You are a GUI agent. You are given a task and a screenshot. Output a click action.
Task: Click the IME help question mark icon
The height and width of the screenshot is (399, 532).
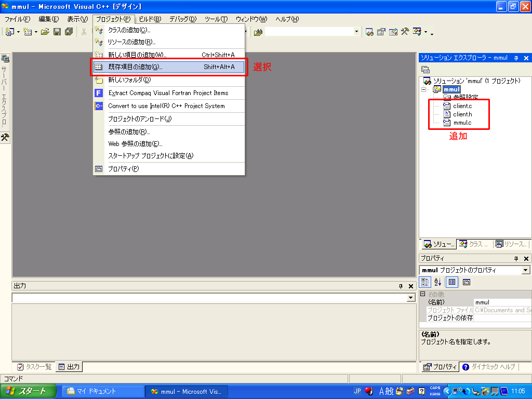422,392
